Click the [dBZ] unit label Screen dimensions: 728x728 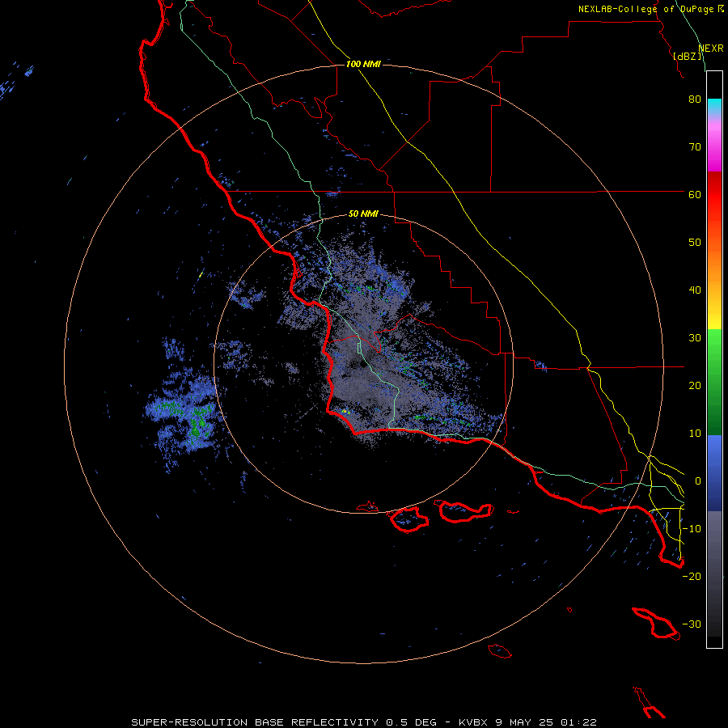pos(688,56)
